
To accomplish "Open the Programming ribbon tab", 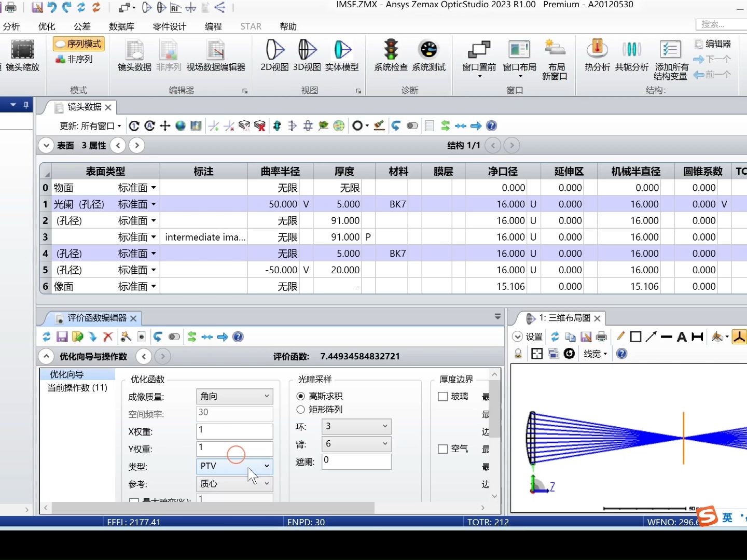I will [x=213, y=26].
